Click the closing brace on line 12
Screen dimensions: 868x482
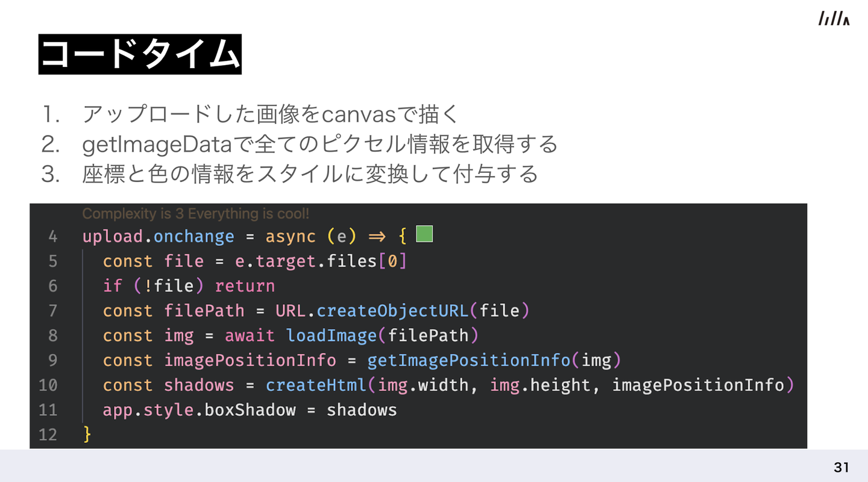click(x=87, y=434)
